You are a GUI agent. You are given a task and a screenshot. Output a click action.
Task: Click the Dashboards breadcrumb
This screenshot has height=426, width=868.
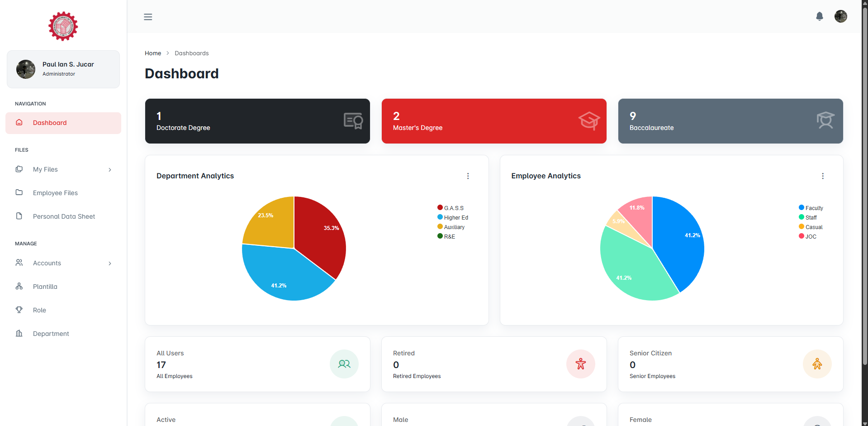pos(192,53)
